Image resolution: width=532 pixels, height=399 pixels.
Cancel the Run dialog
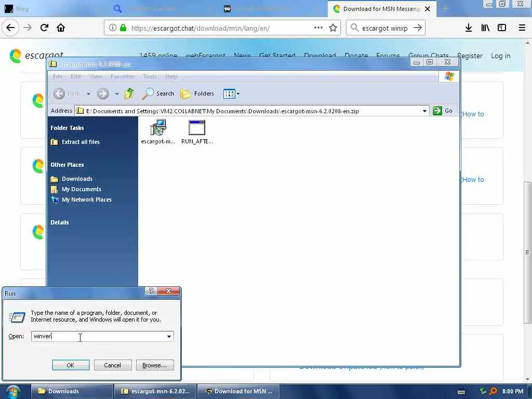112,365
